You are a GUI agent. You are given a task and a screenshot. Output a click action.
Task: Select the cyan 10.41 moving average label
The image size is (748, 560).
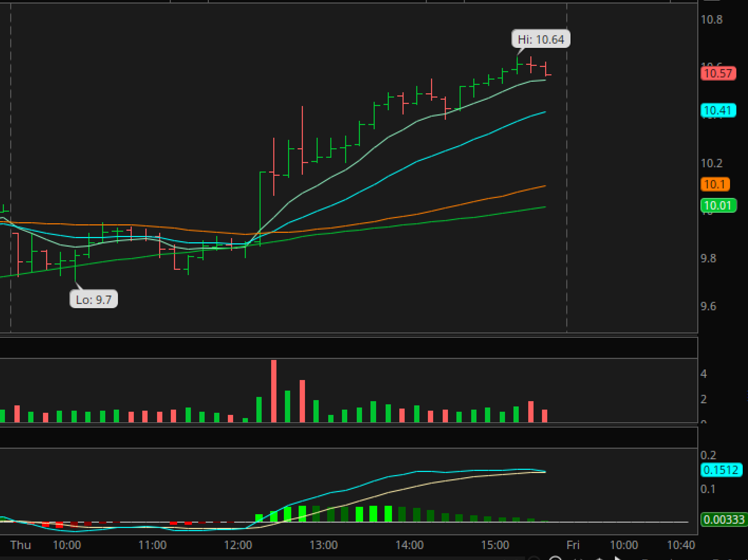718,110
